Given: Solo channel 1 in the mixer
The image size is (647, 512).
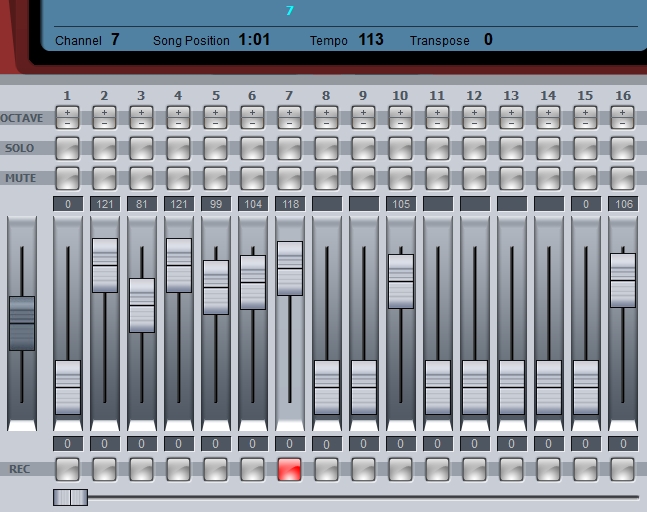Looking at the screenshot, I should click(67, 148).
